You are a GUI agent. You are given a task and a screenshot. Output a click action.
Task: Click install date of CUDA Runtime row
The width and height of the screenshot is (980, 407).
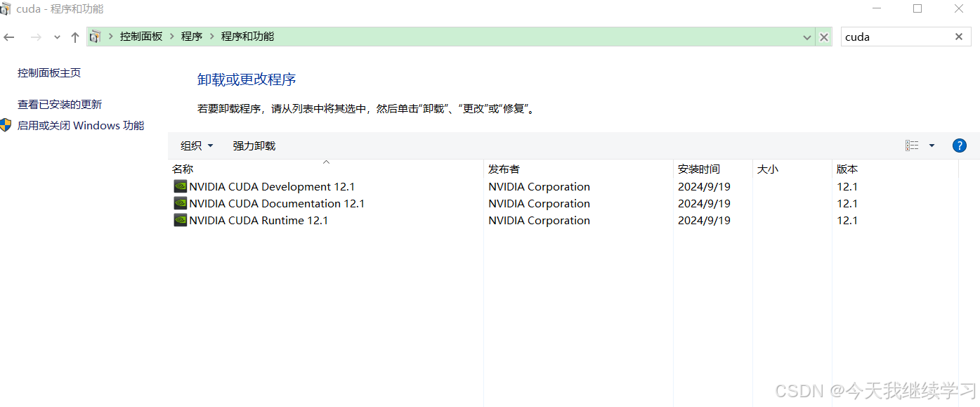tap(704, 220)
